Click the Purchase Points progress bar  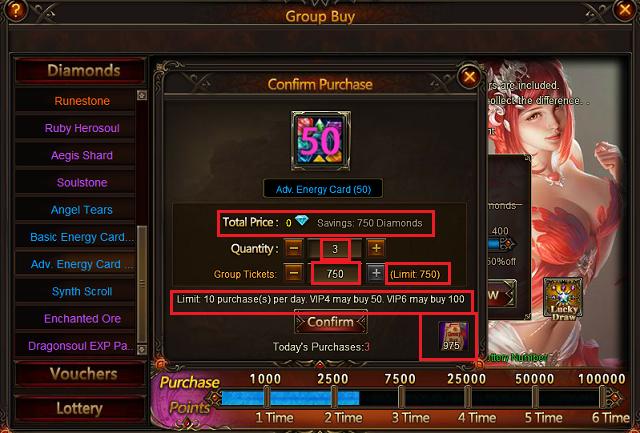[412, 397]
